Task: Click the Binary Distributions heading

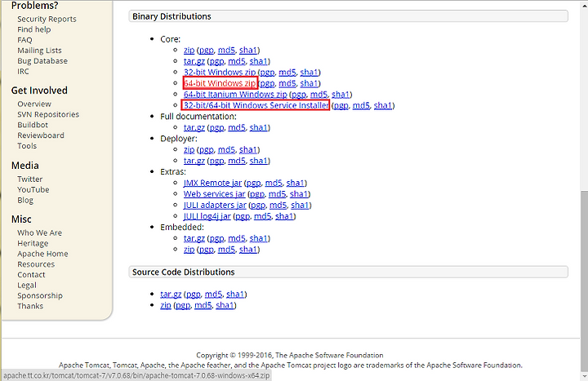Action: pos(171,16)
